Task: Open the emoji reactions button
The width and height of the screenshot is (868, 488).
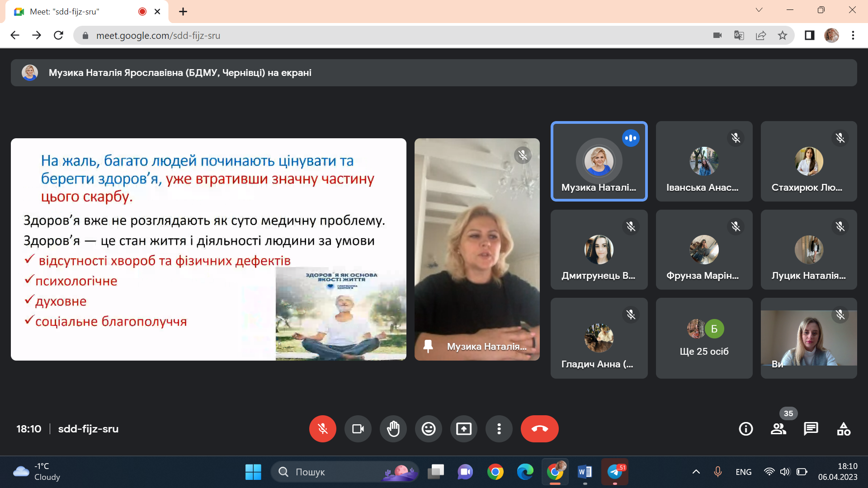Action: [428, 428]
